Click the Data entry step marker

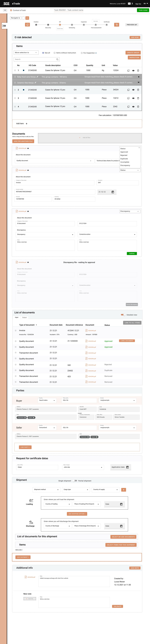(48, 25)
